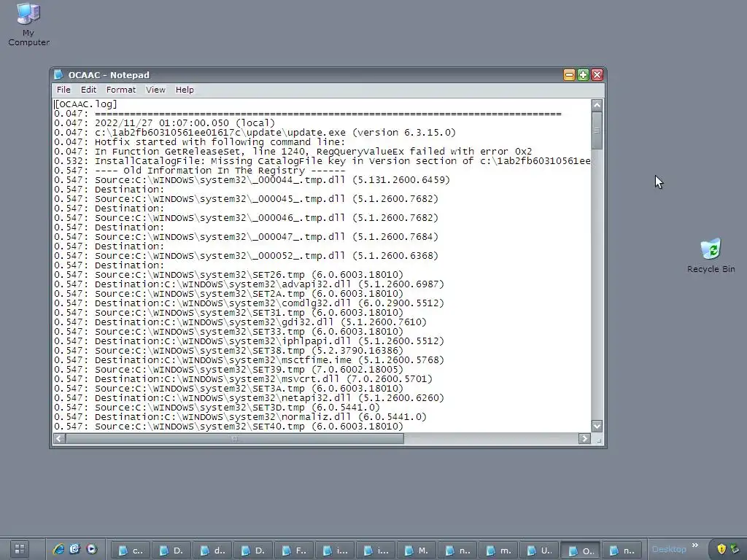Click the "[OCAAC.log]" first line
This screenshot has width=747, height=560.
tap(86, 104)
